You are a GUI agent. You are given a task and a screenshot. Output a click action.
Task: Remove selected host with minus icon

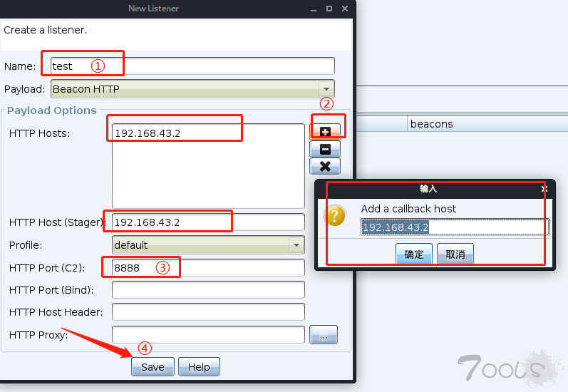325,149
